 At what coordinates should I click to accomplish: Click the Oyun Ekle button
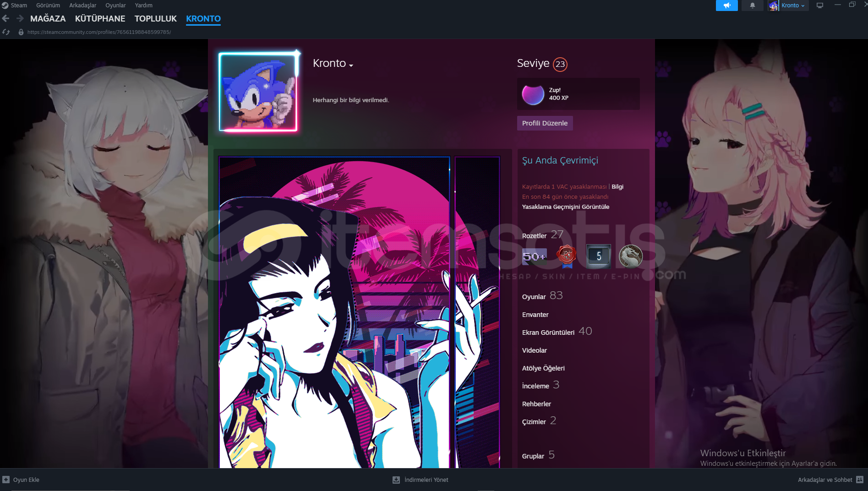coord(26,480)
